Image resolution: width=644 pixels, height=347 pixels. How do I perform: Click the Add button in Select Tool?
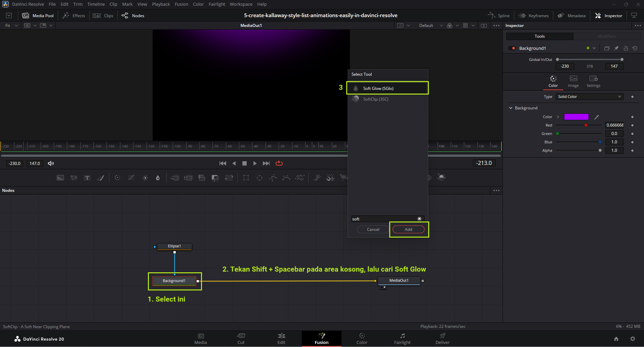408,230
